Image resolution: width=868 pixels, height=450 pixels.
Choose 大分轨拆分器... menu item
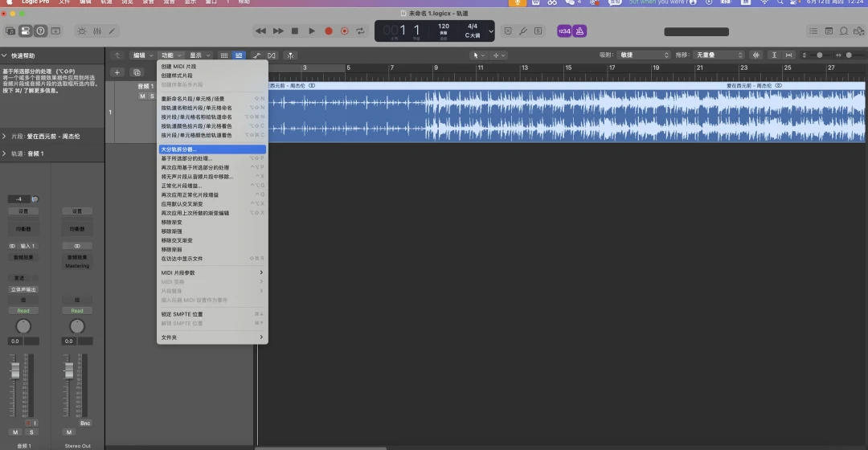coord(212,149)
